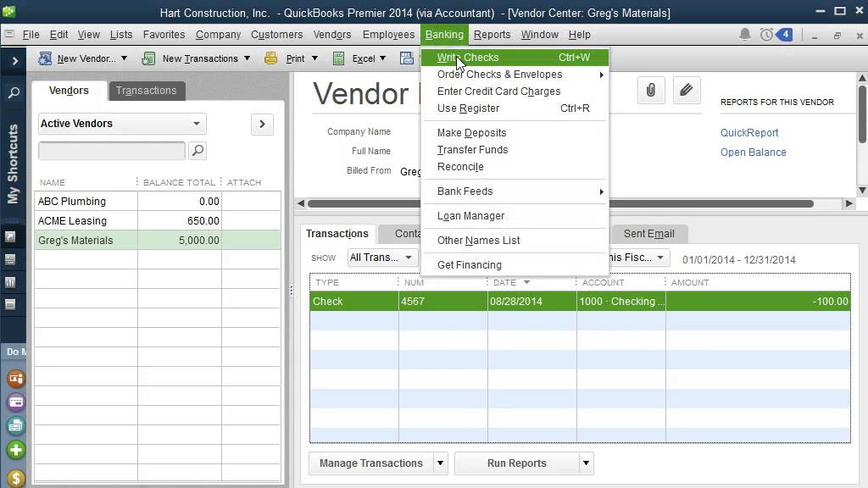
Task: Click the paperclip attach icon
Action: [651, 90]
